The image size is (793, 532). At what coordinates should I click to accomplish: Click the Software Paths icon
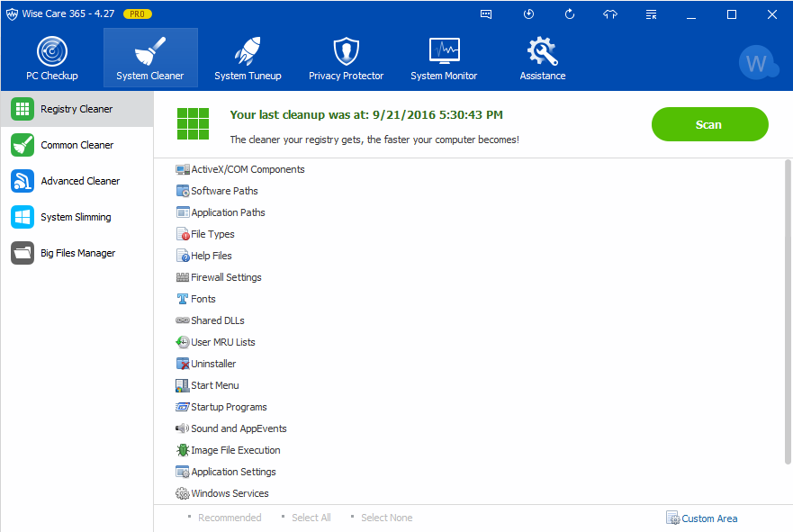click(x=183, y=191)
